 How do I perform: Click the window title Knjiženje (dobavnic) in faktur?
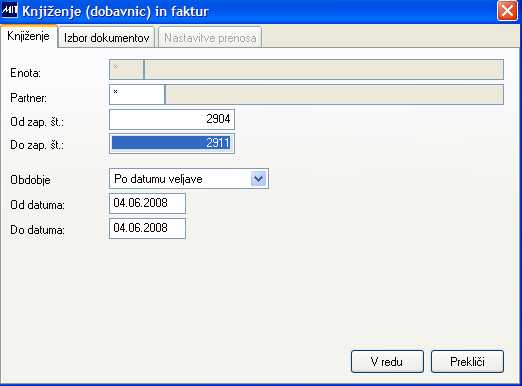[115, 11]
